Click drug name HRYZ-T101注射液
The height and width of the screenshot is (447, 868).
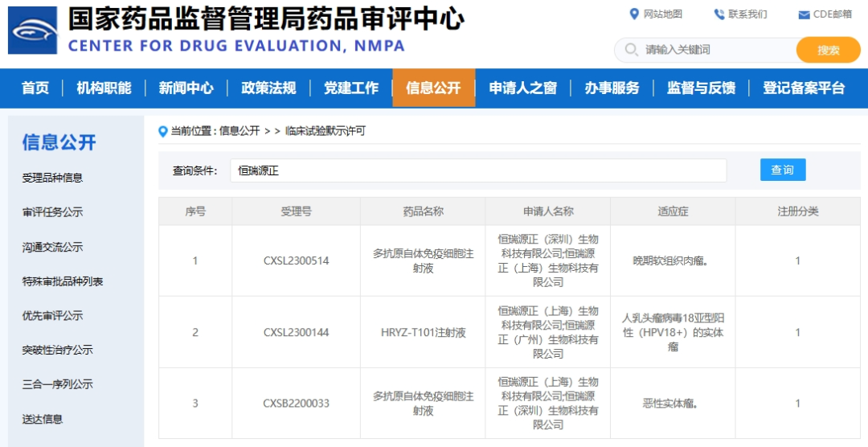point(423,332)
